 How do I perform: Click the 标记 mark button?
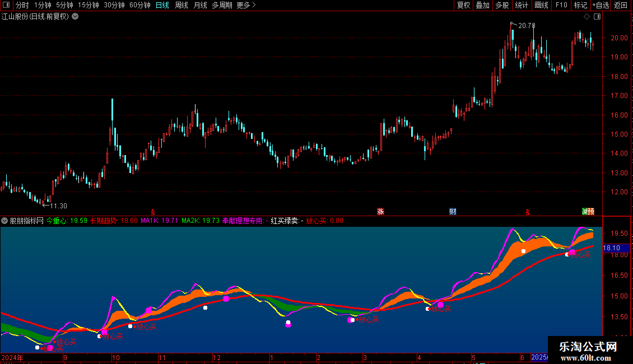[580, 5]
